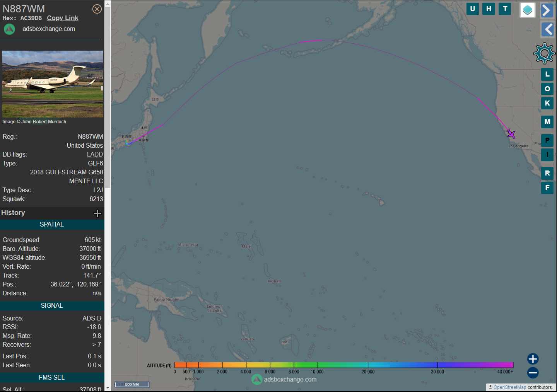
Task: Toggle the H map button
Action: (489, 9)
